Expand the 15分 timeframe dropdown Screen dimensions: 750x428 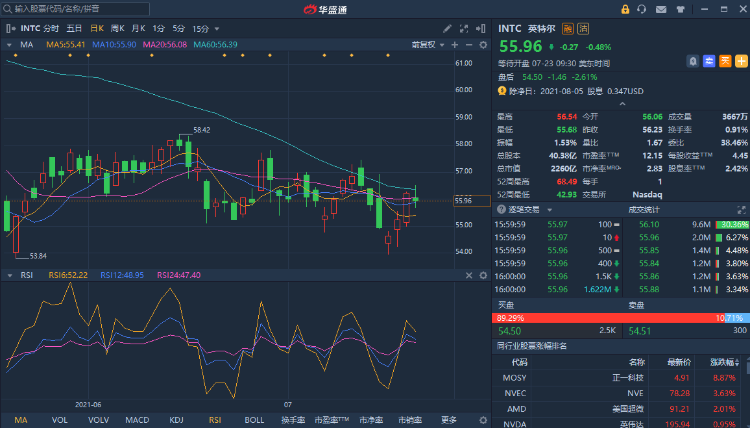click(206, 29)
